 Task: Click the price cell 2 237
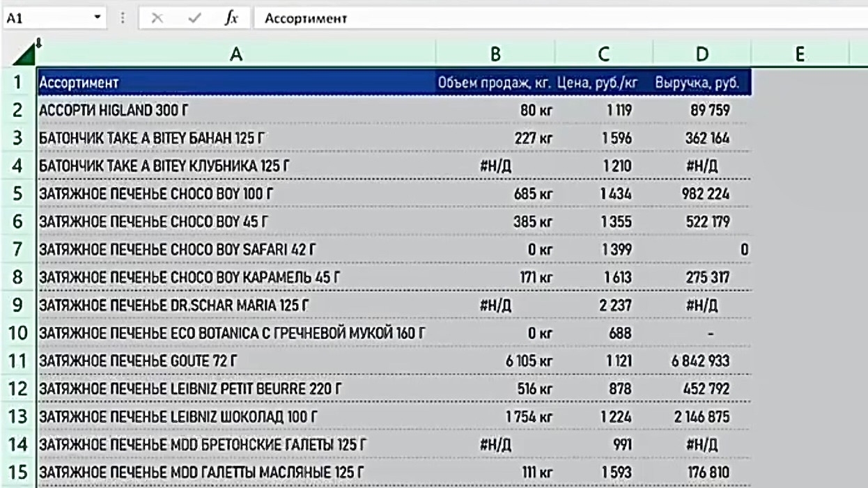coord(604,305)
